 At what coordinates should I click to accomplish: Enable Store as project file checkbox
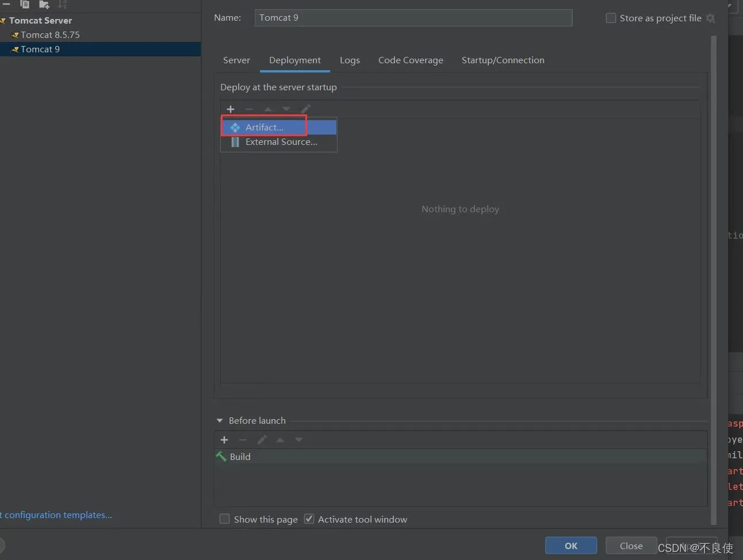611,18
